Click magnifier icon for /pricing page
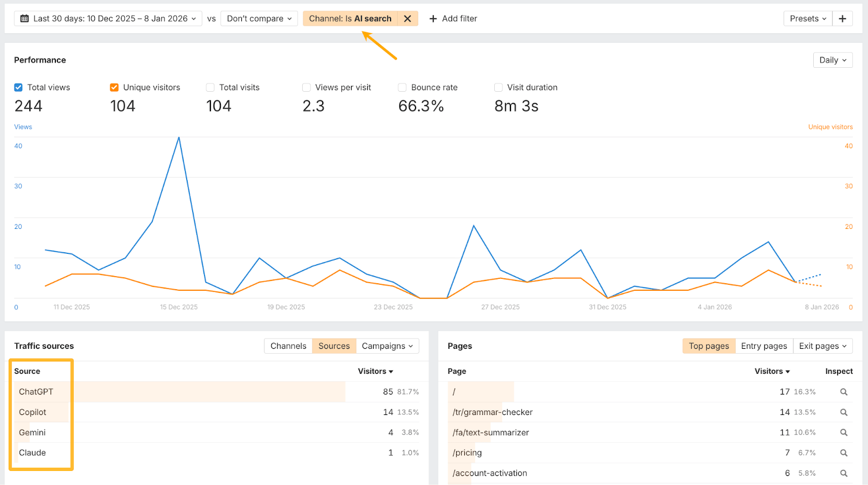 click(844, 452)
